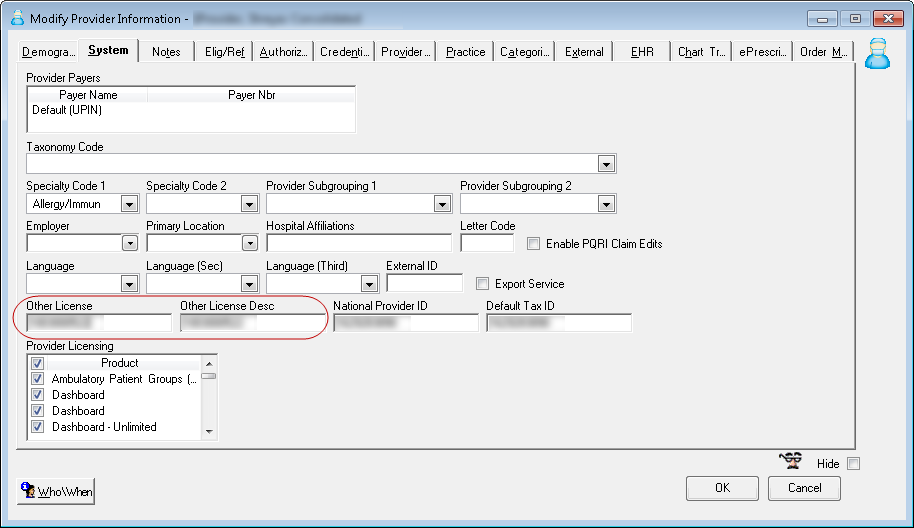The image size is (914, 528).
Task: Open the Primary Location dropdown
Action: tap(249, 243)
